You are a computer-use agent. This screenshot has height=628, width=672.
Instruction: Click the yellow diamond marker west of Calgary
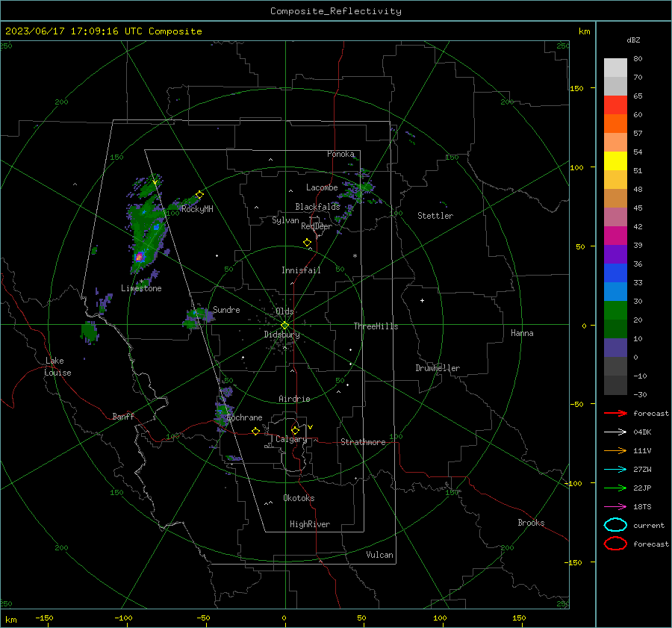coord(255,431)
